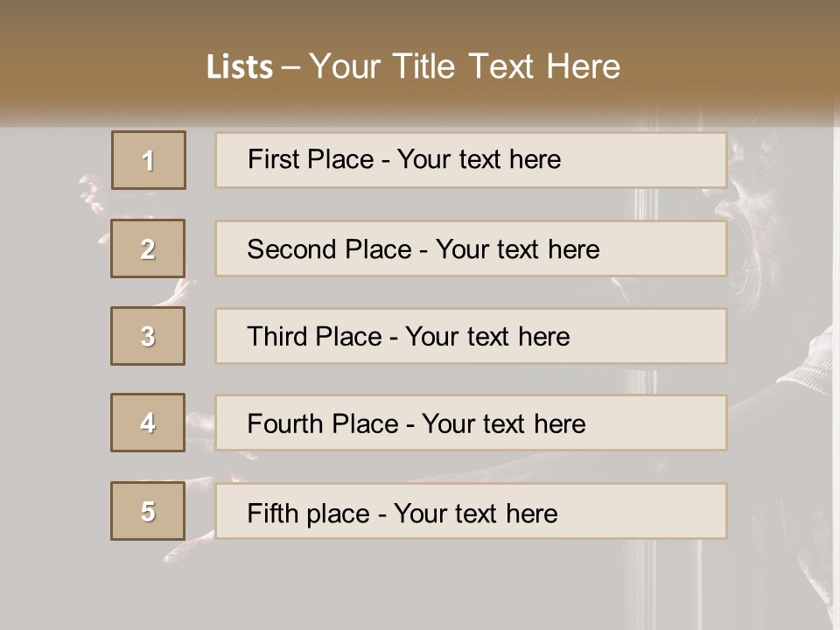Click the word First in the list
Image resolution: width=840 pixels, height=630 pixels.
coord(272,159)
